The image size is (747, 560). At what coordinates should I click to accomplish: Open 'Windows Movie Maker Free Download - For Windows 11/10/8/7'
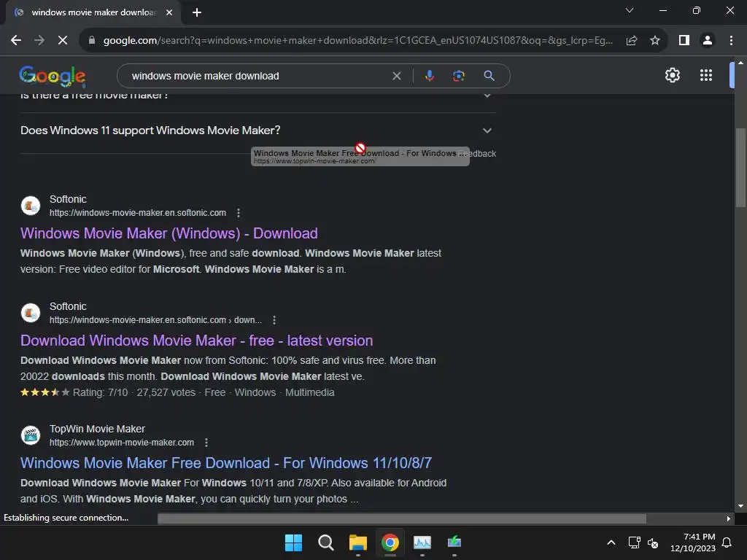coord(226,463)
